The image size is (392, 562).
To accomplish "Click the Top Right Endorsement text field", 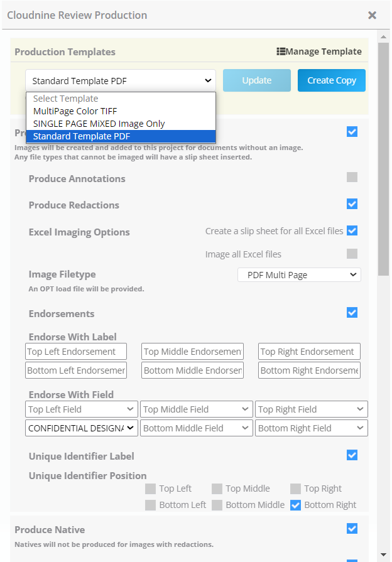I will [308, 351].
